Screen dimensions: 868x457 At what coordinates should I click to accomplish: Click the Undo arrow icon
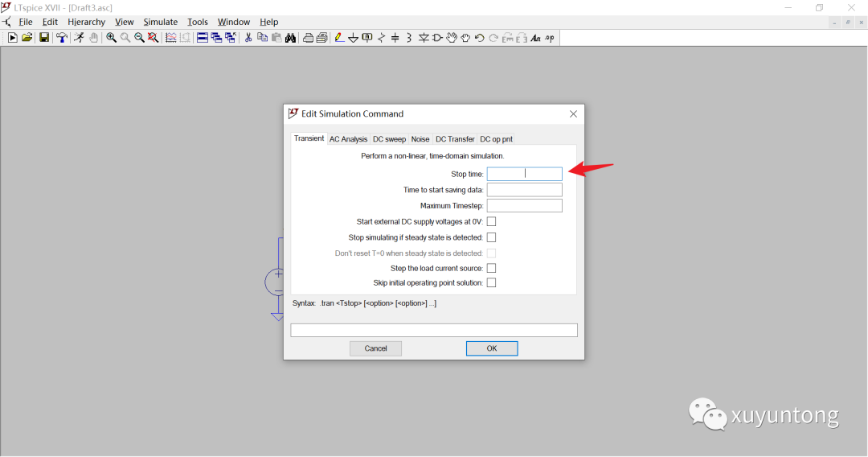[x=479, y=38]
